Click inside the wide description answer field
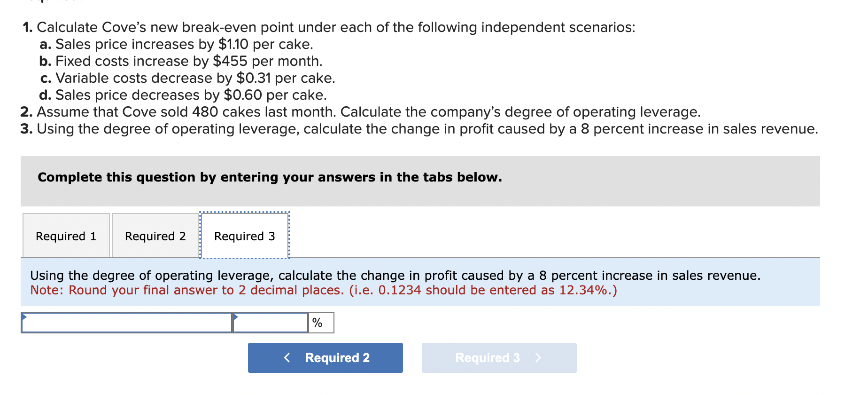The height and width of the screenshot is (395, 868). 127,323
